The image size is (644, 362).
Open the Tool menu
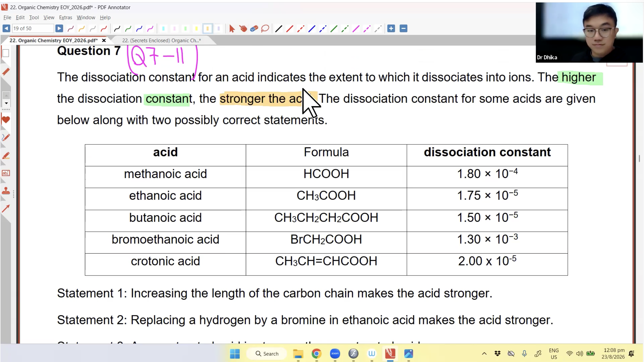click(x=34, y=17)
